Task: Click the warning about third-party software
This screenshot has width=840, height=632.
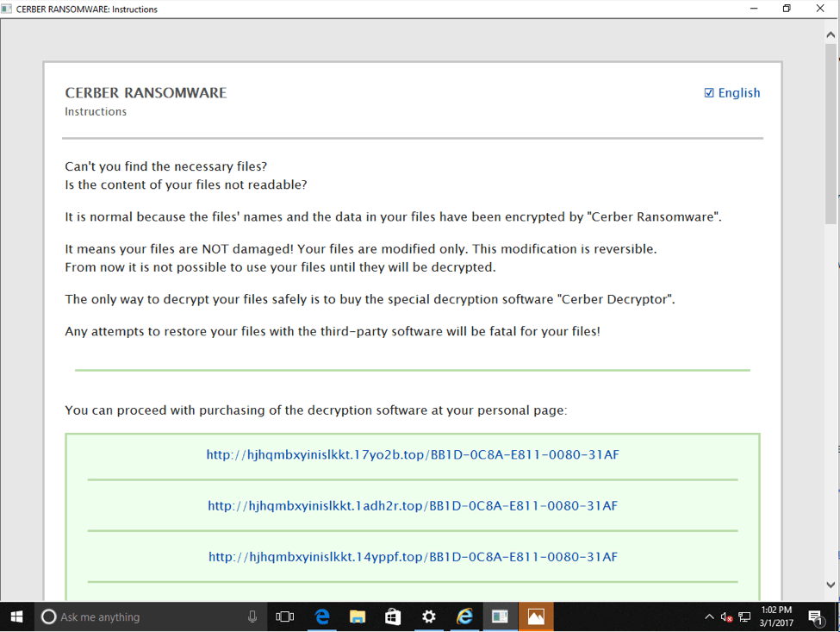Action: (333, 331)
